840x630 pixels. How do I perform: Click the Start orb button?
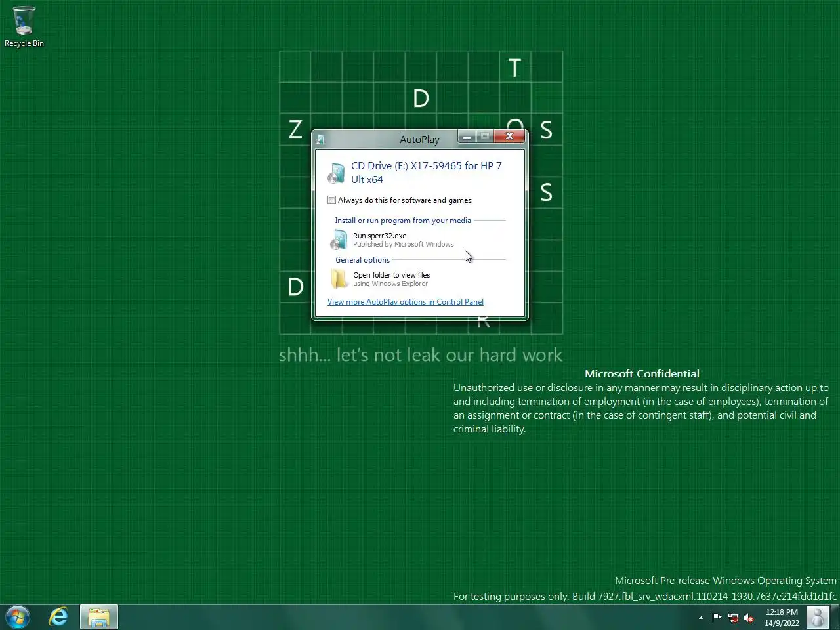pyautogui.click(x=18, y=618)
